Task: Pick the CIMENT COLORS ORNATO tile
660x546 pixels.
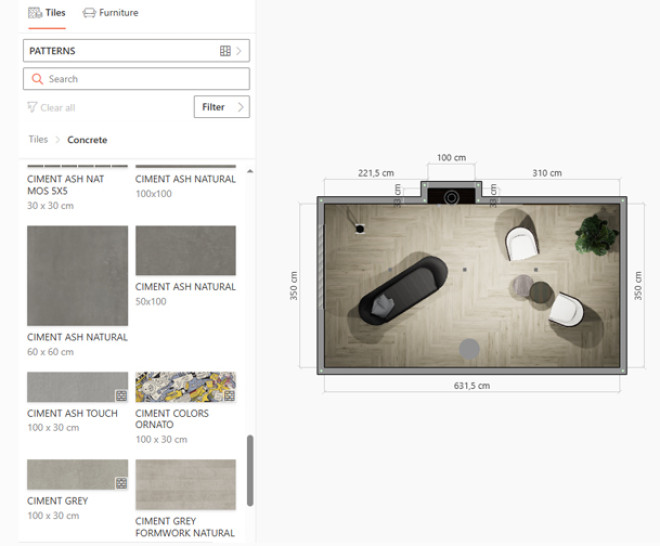Action: [185, 387]
